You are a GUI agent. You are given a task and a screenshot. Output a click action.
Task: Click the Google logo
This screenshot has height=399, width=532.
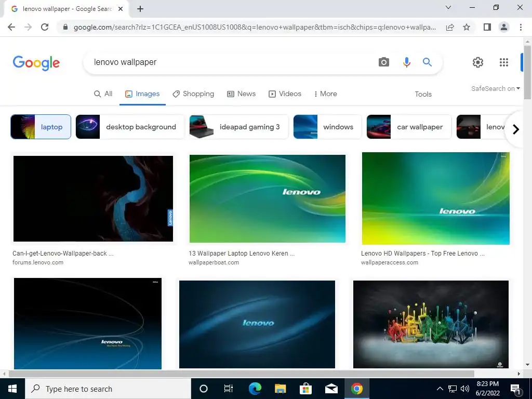coord(36,63)
